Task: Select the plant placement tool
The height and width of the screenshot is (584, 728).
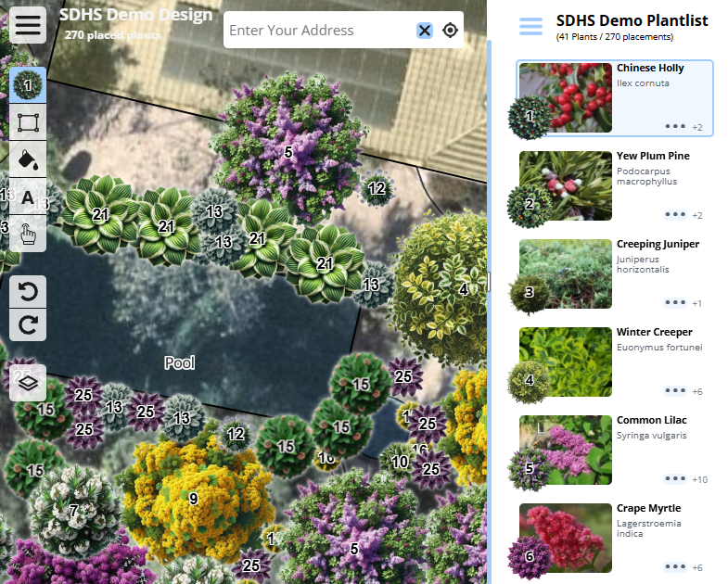Action: tap(28, 86)
